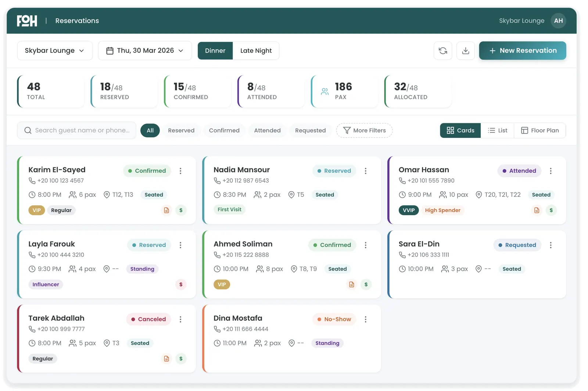
Task: Select the Floor Plan view
Action: [540, 130]
